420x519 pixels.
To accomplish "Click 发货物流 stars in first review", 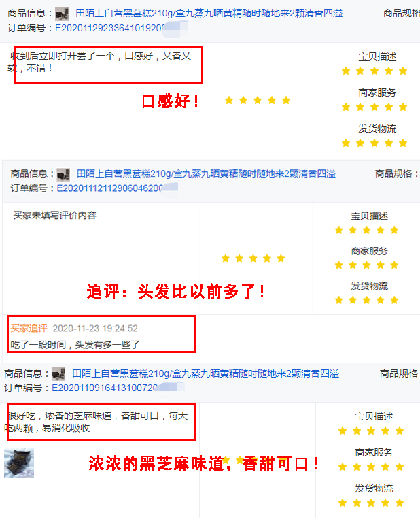I will [x=374, y=143].
